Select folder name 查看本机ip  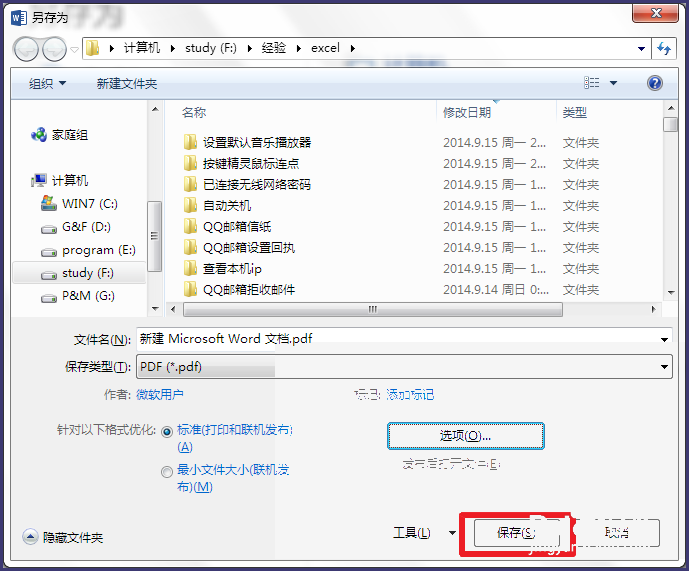[232, 269]
